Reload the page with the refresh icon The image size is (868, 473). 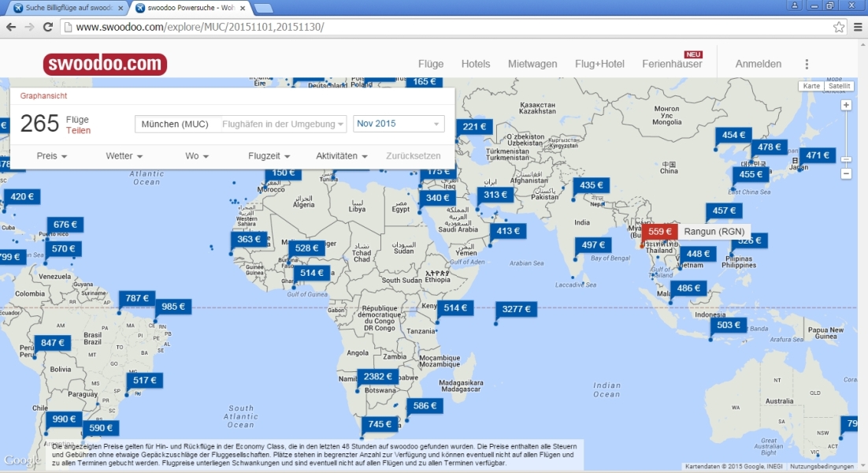click(48, 27)
